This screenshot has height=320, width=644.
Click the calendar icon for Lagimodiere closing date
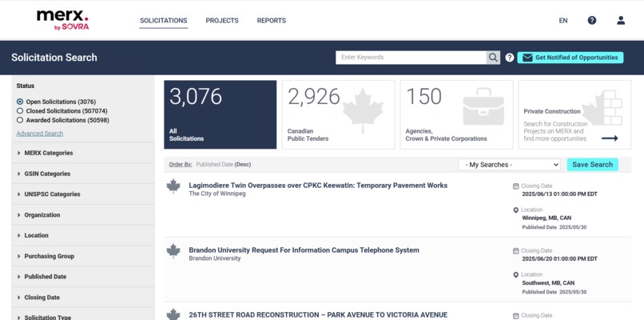click(516, 186)
